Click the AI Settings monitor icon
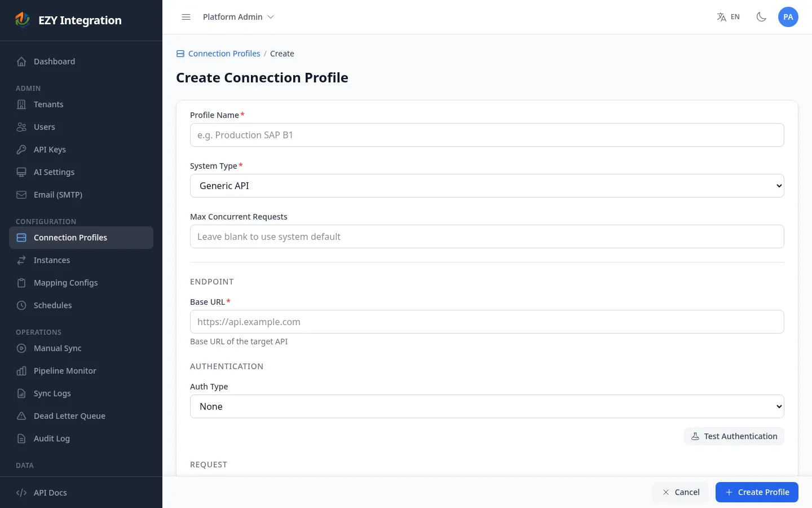Viewport: 812px width, 508px height. 21,172
